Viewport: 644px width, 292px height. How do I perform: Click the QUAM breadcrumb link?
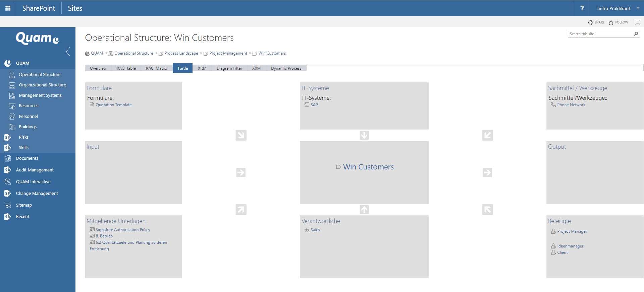point(97,53)
